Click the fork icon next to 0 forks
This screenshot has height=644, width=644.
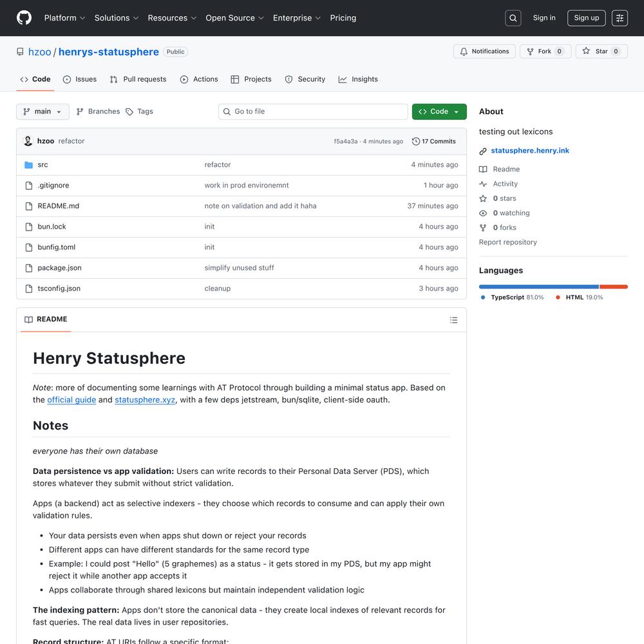(x=483, y=227)
